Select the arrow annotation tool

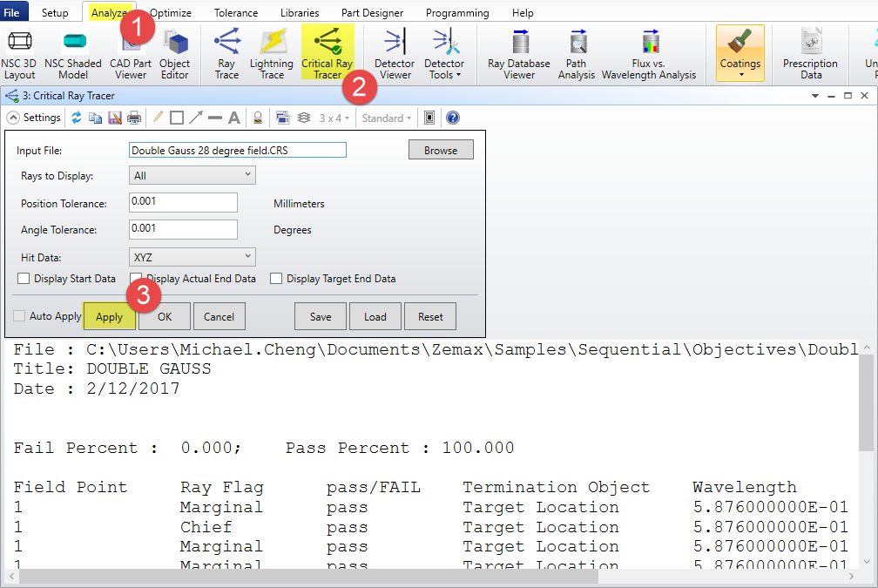click(x=196, y=118)
